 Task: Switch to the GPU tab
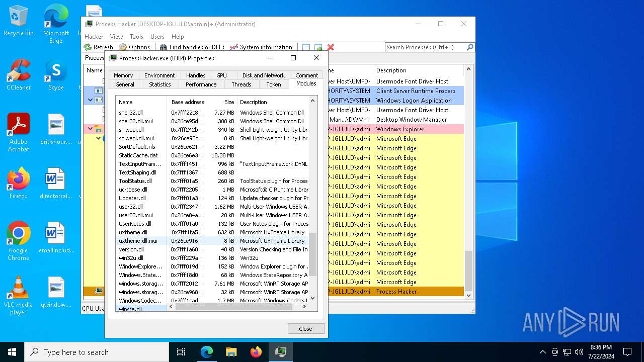pyautogui.click(x=221, y=75)
